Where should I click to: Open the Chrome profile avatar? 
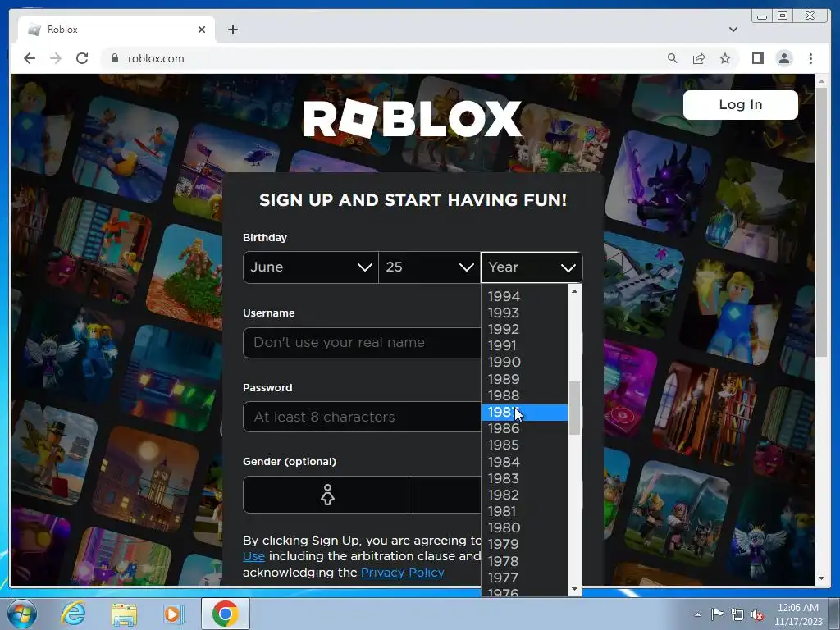point(784,58)
